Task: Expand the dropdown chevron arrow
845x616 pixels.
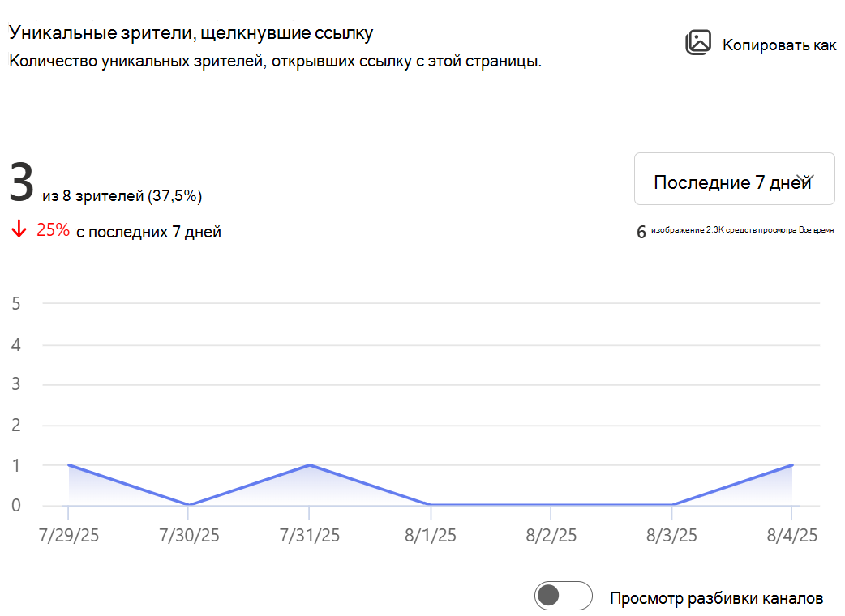Action: (805, 179)
